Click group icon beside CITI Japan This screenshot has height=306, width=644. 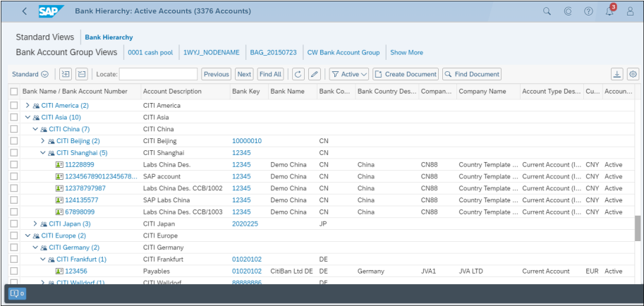[x=44, y=224]
